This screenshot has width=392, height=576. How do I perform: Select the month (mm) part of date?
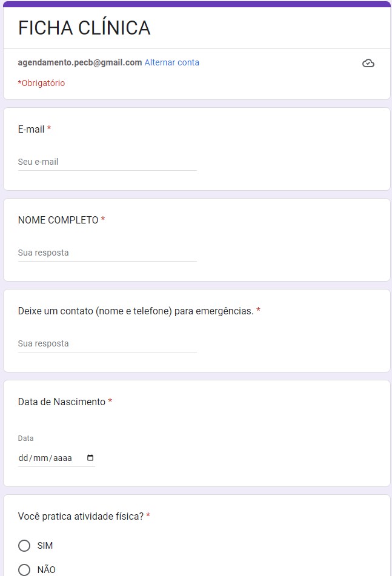click(x=40, y=458)
